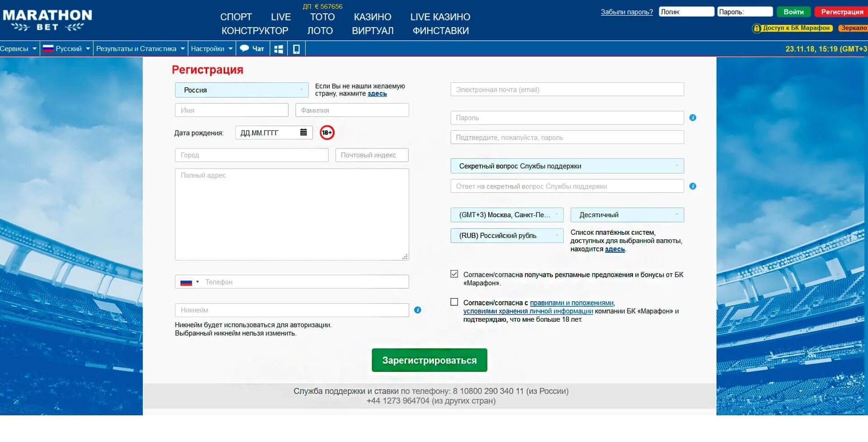This screenshot has height=442, width=868.
Task: Click the red Регистрация button in header
Action: (x=842, y=12)
